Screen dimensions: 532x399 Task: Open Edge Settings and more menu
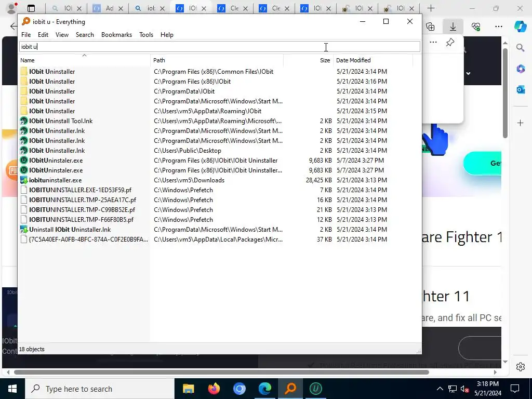498,26
